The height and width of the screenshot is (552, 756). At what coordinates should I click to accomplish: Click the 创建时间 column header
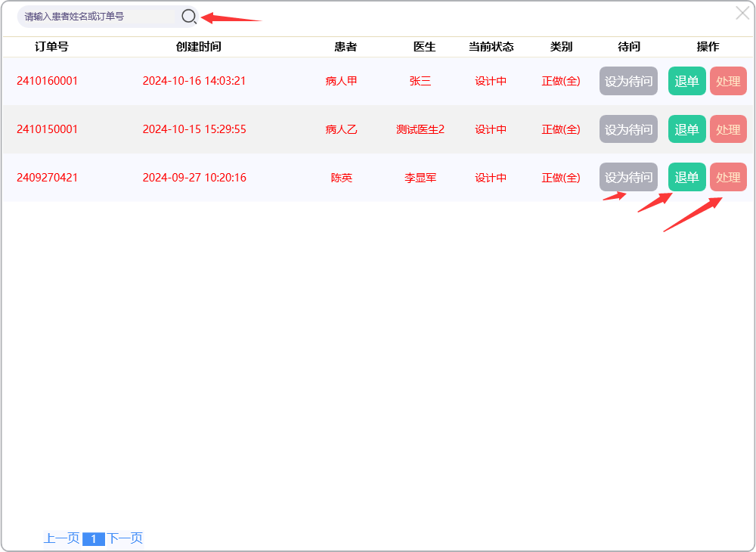pos(198,47)
